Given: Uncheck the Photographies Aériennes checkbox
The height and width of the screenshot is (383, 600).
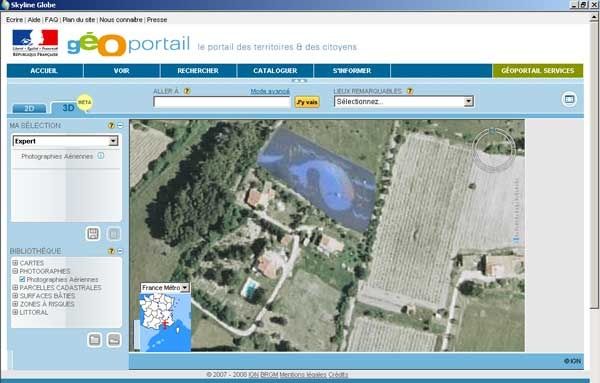Looking at the screenshot, I should coord(22,280).
